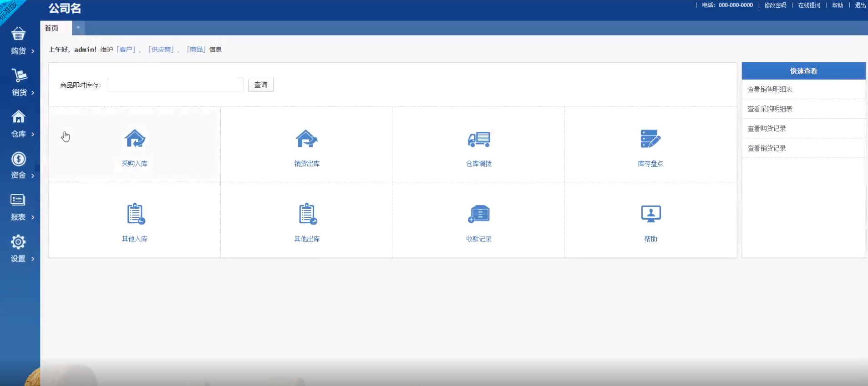
Task: Expand the 资金 sidebar menu
Action: point(19,165)
